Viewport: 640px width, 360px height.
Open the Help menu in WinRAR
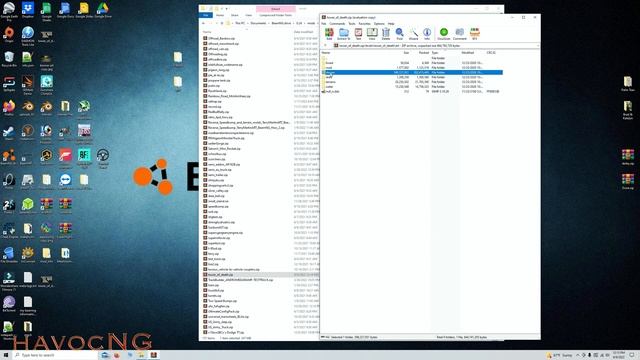click(x=391, y=24)
